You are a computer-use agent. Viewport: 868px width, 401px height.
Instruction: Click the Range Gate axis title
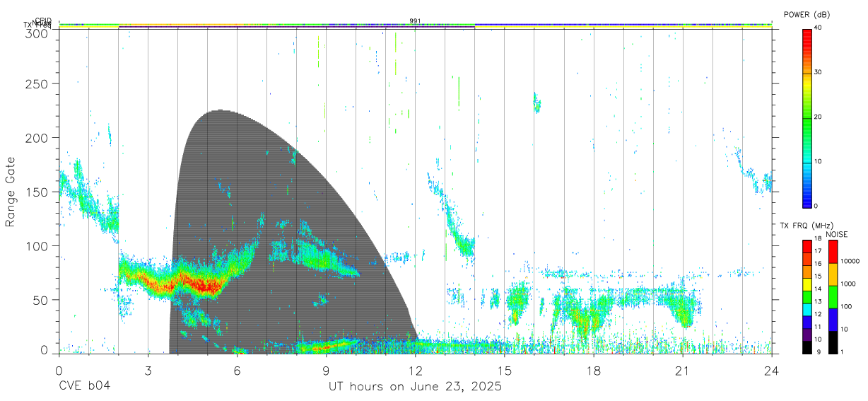coord(11,192)
